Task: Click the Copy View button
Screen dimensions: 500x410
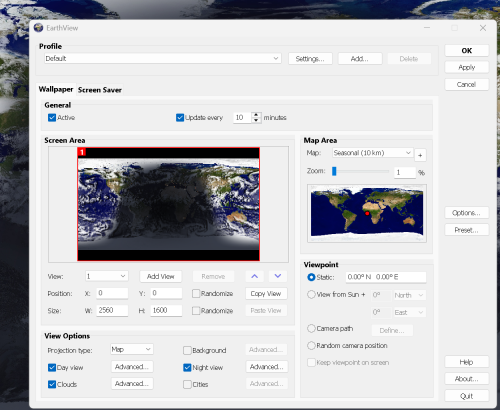Action: (x=266, y=294)
